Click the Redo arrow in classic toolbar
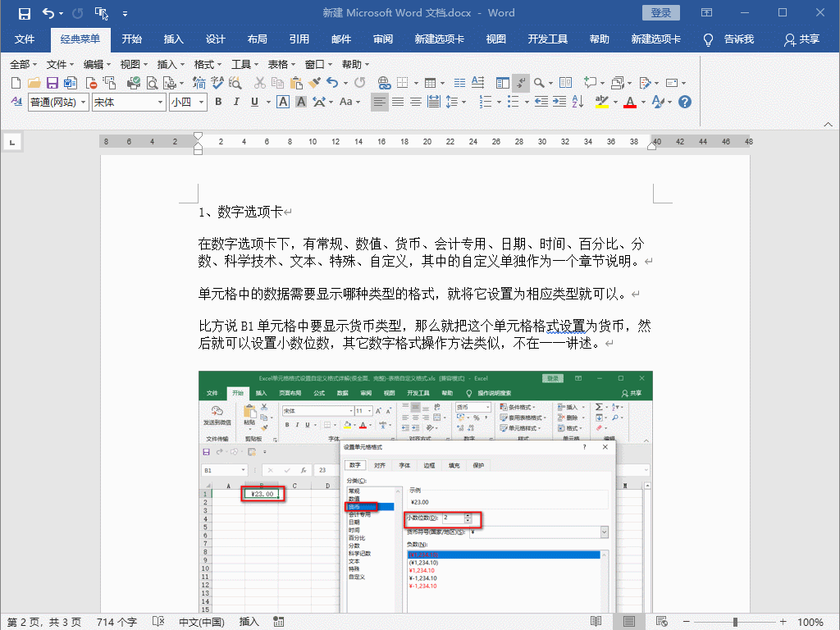Screen dimensions: 840x630 click(360, 83)
